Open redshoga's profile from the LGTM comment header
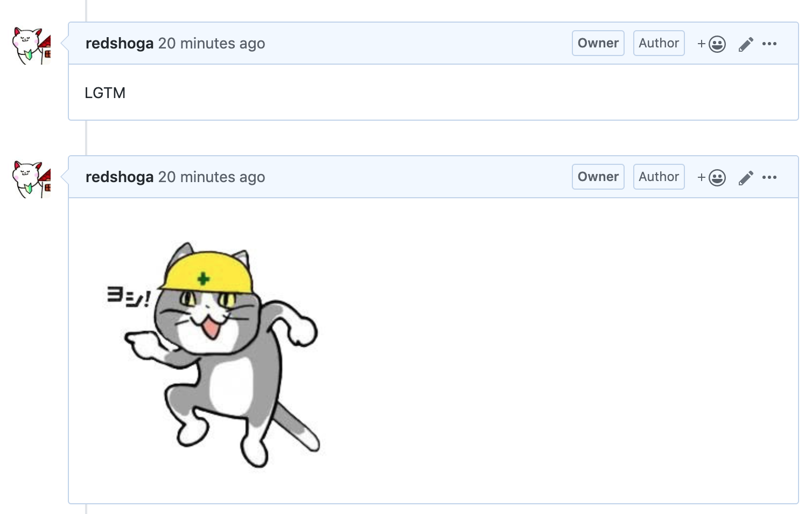Viewport: 812px width, 514px height. coord(120,43)
